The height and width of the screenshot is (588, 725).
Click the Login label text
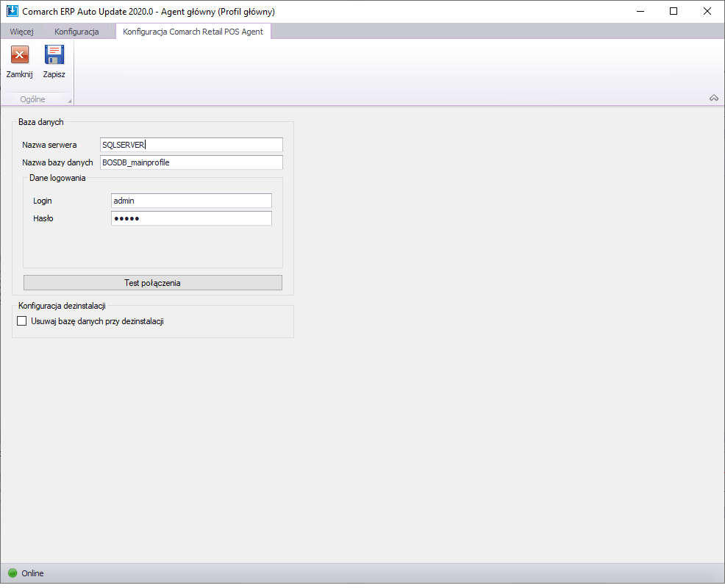tap(43, 201)
